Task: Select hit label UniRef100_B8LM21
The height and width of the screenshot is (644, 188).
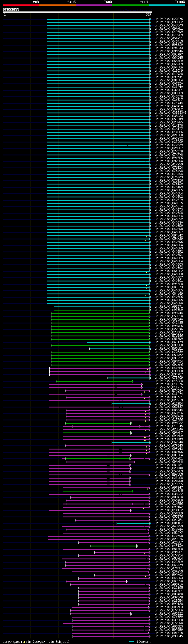Action: 169,397
